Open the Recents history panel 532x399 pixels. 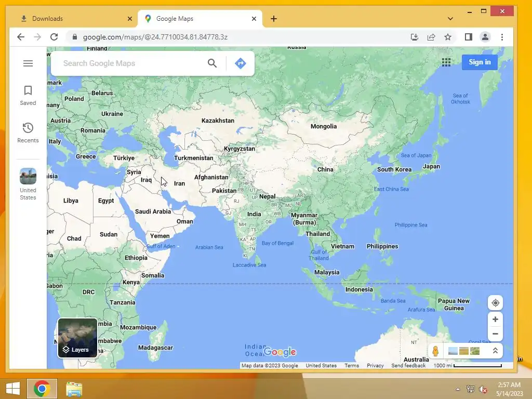point(28,132)
